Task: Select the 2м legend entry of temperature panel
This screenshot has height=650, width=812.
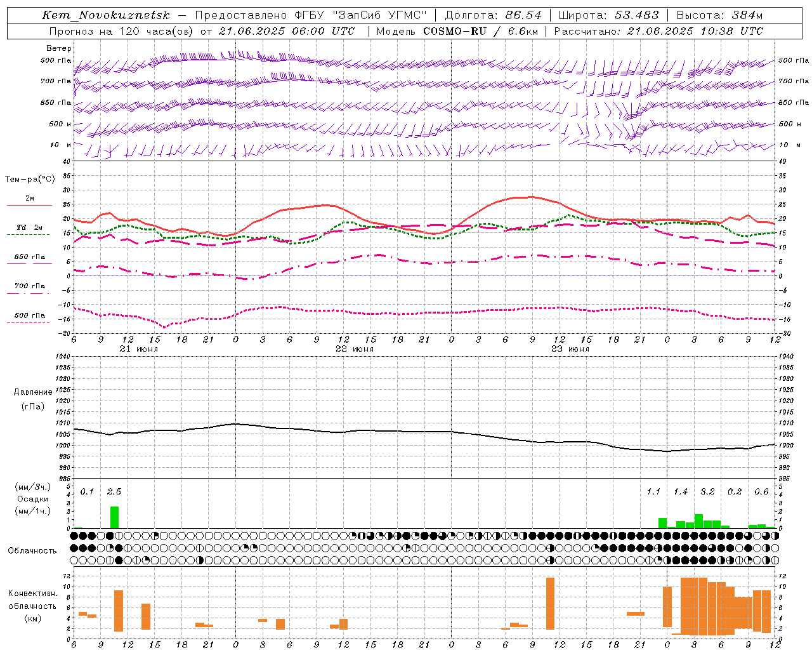Action: [x=30, y=199]
